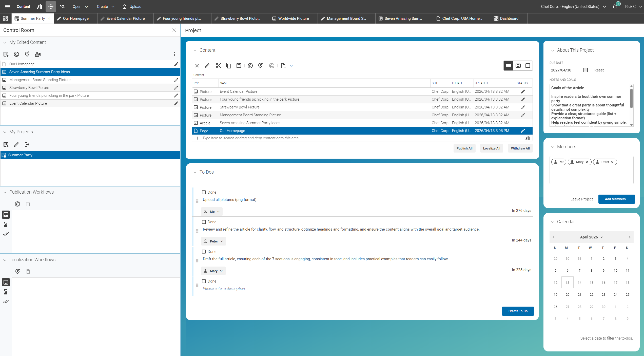Open the April 2026 month dropdown
Screen dimensions: 644x356
tap(591, 237)
